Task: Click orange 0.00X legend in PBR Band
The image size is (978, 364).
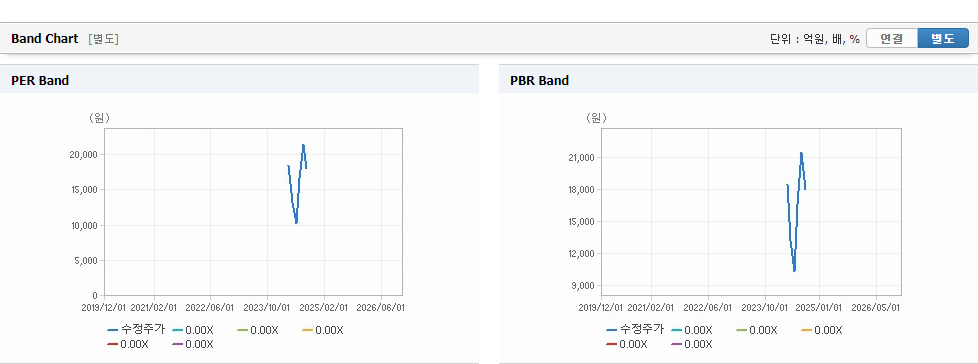Action: (821, 330)
